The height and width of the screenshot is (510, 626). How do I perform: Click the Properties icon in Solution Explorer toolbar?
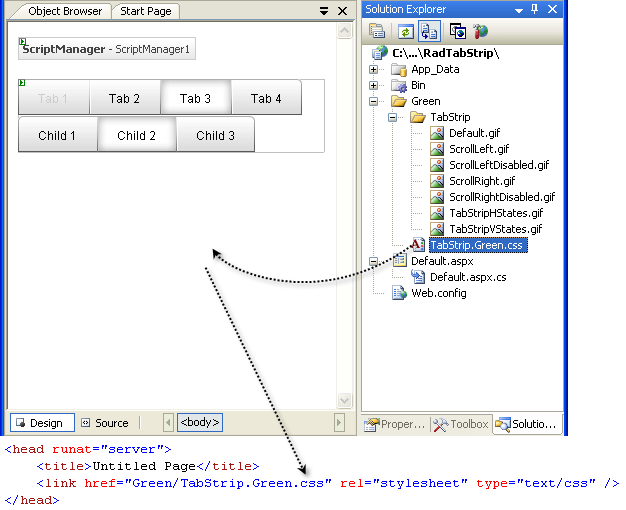tap(377, 31)
